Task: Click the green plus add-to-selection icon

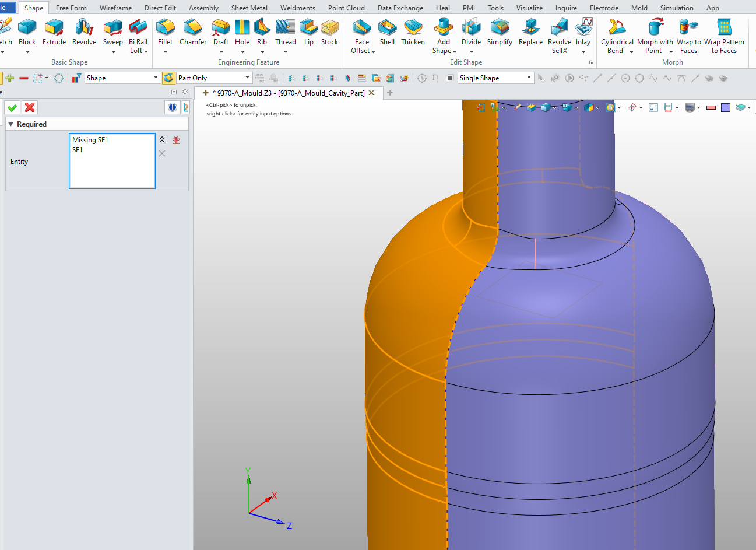Action: pyautogui.click(x=10, y=78)
